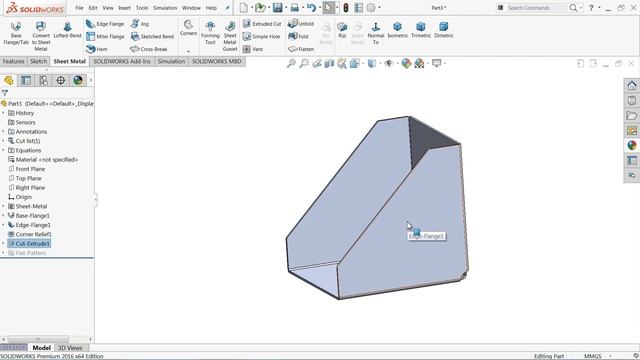Viewport: 640px width, 360px height.
Task: Switch to the Sketch tab
Action: tap(38, 61)
